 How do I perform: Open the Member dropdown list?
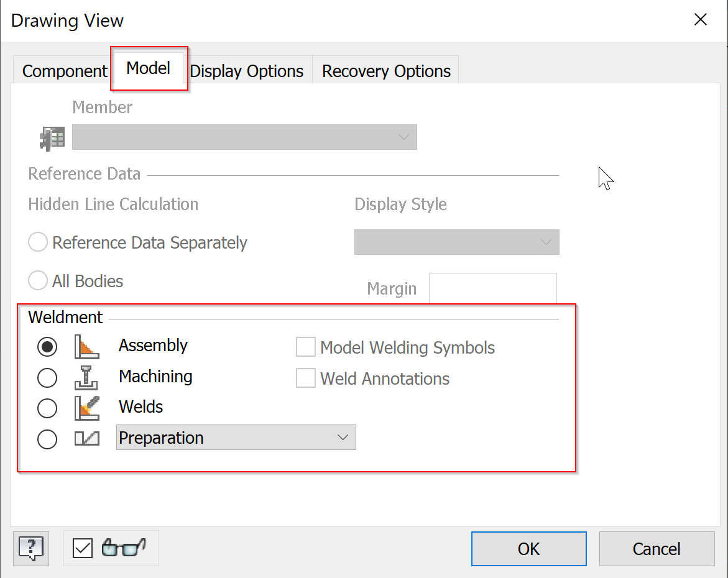403,137
